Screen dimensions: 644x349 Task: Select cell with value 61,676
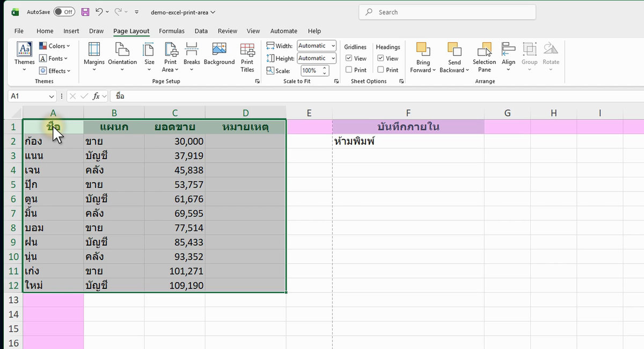point(174,199)
